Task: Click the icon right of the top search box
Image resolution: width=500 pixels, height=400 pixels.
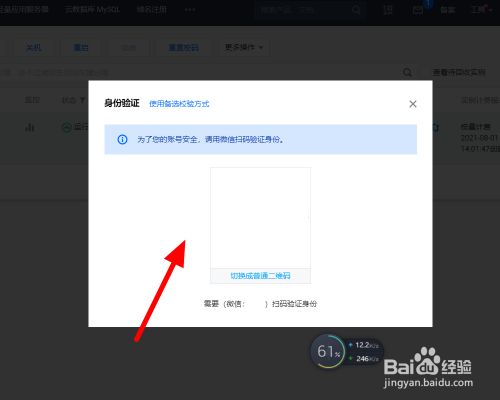Action: tap(388, 10)
